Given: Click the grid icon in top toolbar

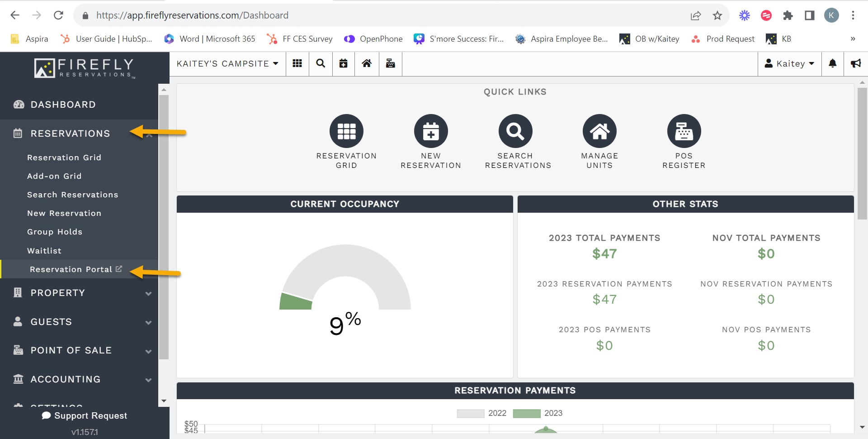Looking at the screenshot, I should coord(297,63).
